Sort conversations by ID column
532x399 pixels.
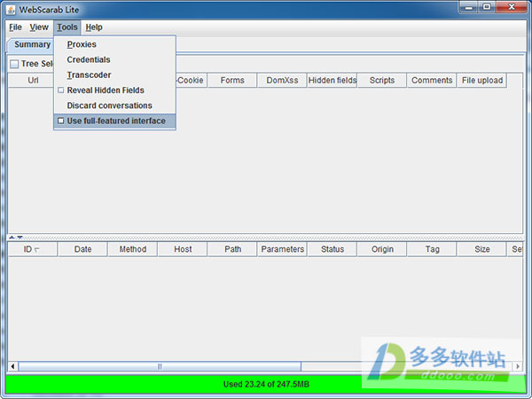pos(33,249)
